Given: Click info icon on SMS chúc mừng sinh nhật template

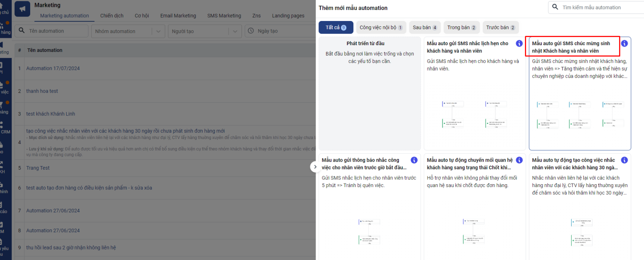Looking at the screenshot, I should 624,44.
